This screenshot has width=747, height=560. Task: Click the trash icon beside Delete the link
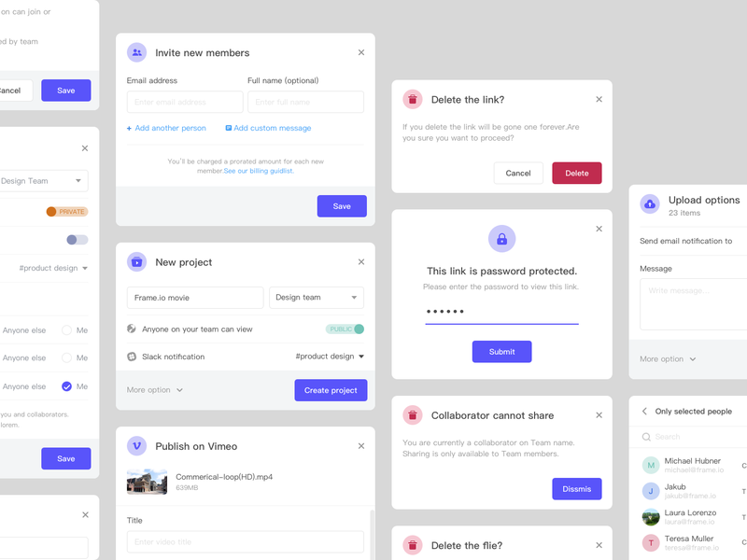pos(413,100)
